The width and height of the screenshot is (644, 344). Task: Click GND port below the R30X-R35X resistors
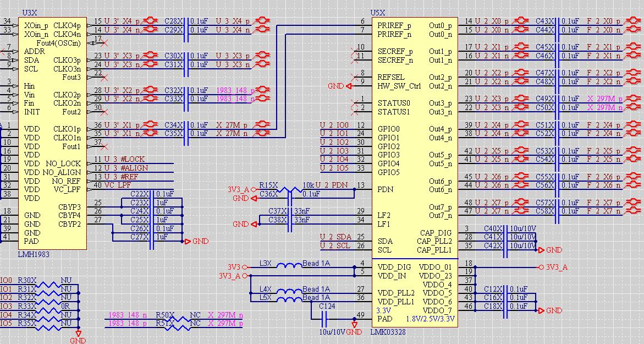[78, 337]
